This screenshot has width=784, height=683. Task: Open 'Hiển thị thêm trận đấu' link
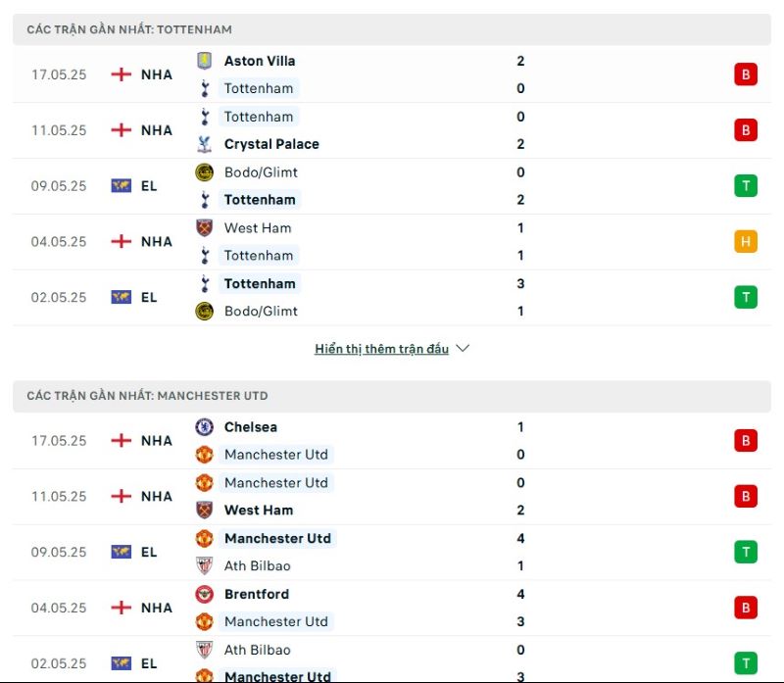[x=381, y=349]
